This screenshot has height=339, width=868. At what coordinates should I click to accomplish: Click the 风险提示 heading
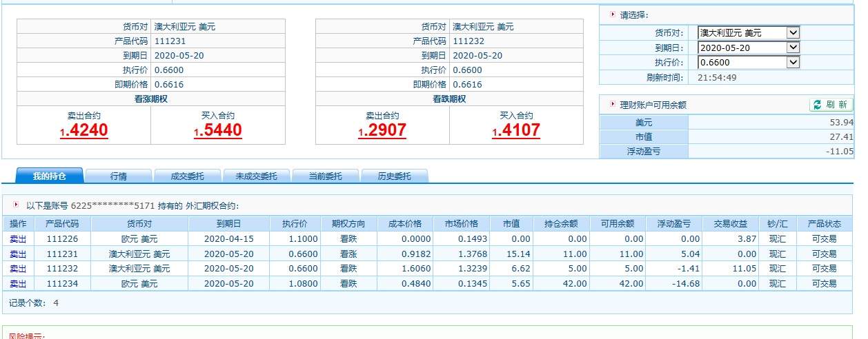point(27,336)
